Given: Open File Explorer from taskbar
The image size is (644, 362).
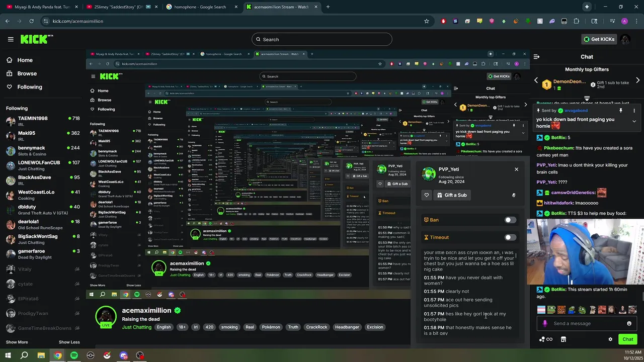Looking at the screenshot, I should tap(41, 355).
